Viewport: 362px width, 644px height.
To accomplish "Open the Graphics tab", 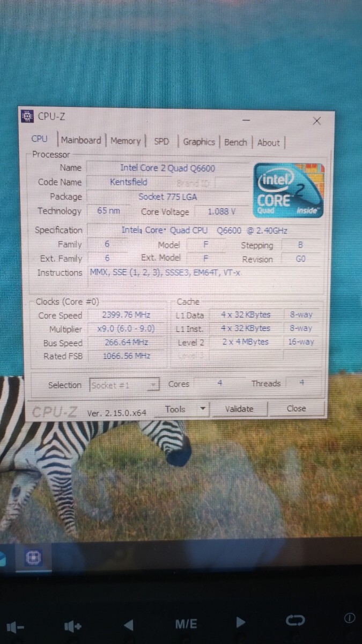I will [199, 142].
